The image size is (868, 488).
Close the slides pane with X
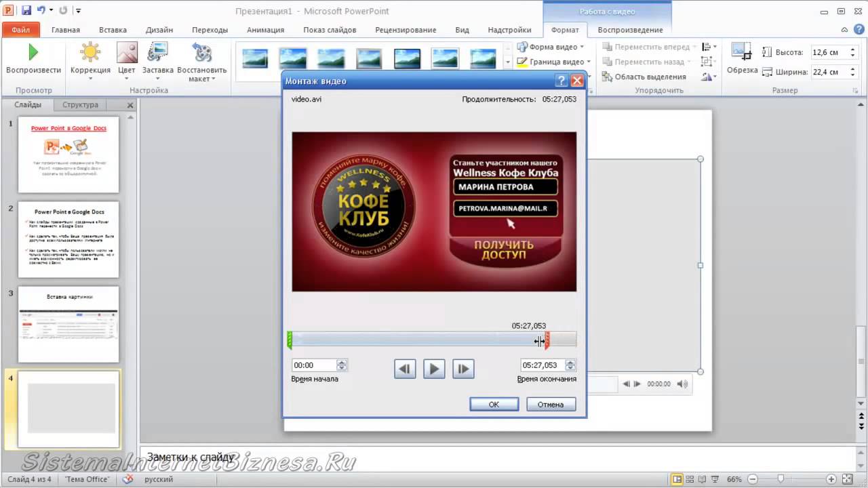(x=130, y=105)
